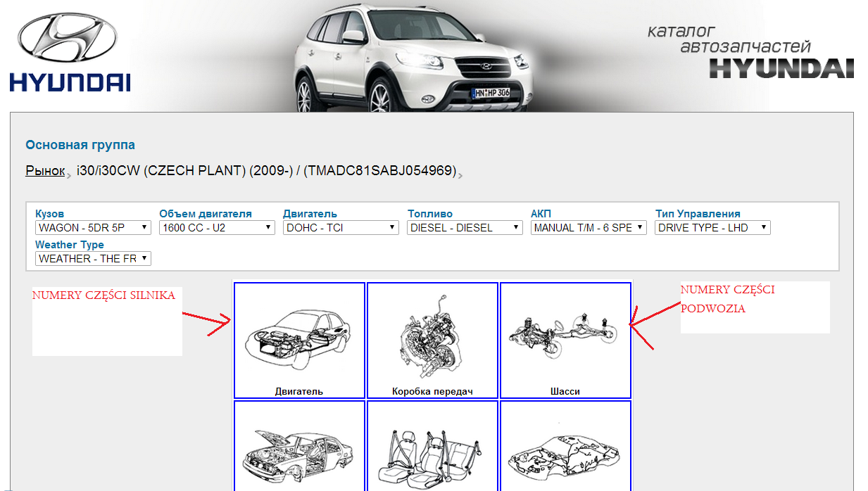The image size is (868, 491).
Task: Click the Weather Type field label
Action: coord(70,245)
